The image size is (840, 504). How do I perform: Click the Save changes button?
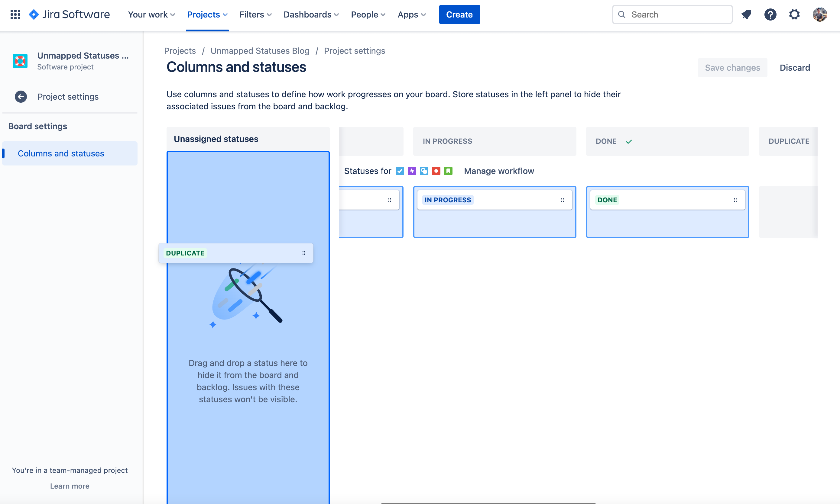pos(732,68)
